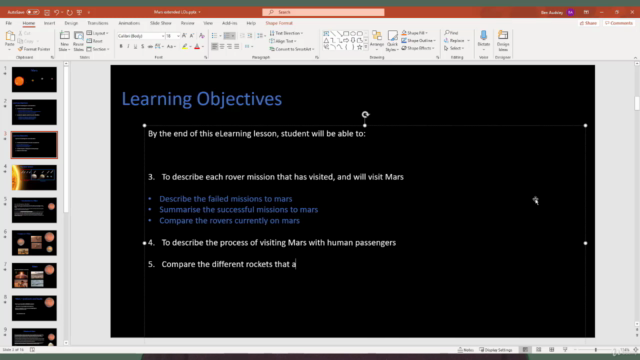Click the Share button
The image size is (640, 360).
pyautogui.click(x=589, y=23)
